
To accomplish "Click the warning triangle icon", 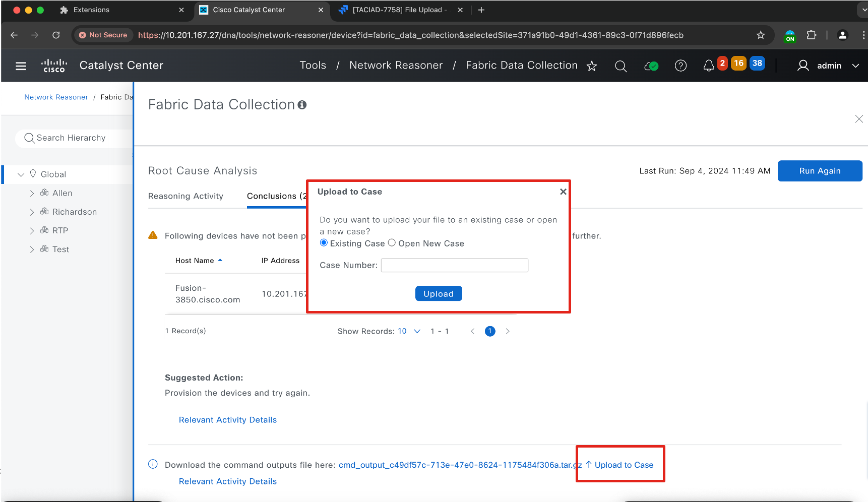I will (x=153, y=235).
